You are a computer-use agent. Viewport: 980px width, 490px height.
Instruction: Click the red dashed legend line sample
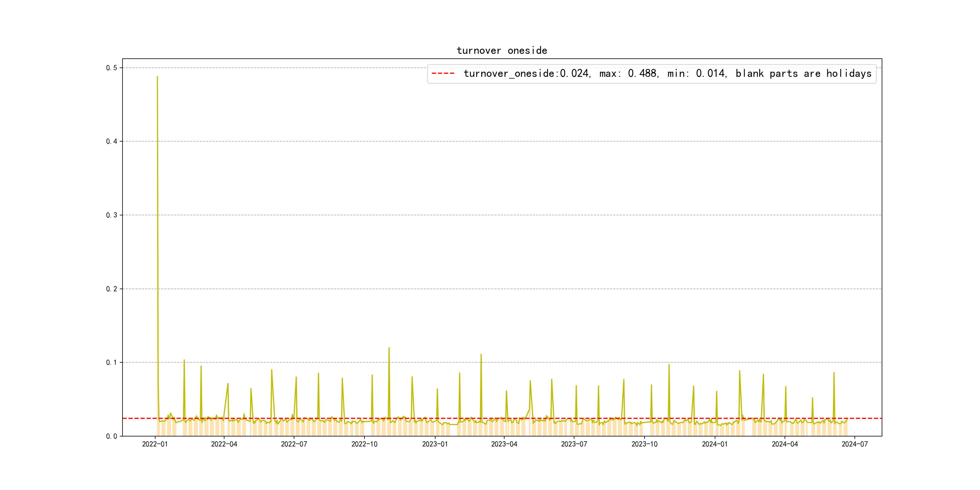coord(443,73)
